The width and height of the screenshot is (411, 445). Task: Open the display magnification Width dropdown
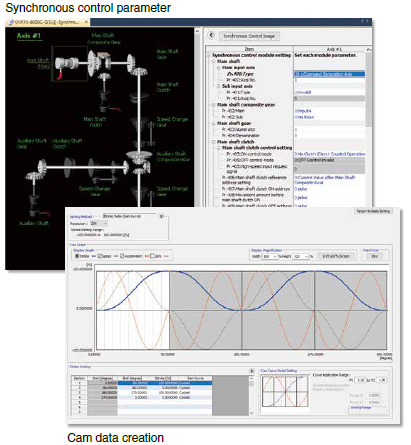tap(270, 256)
